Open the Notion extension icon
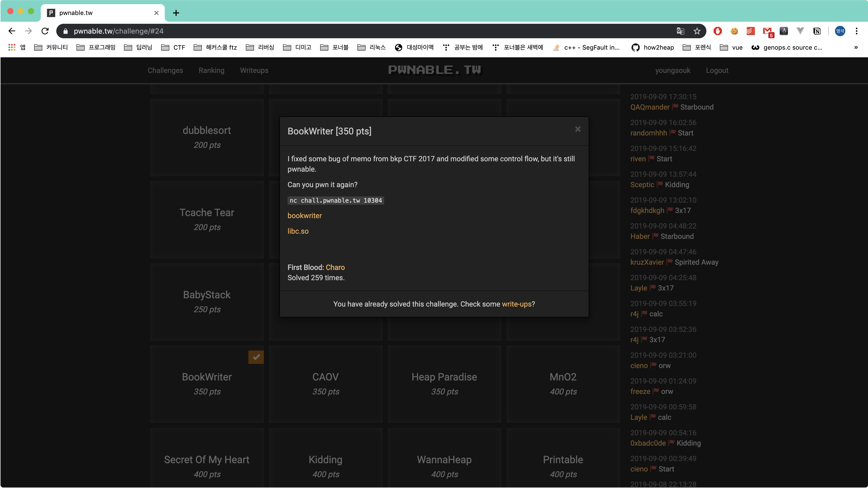868x488 pixels. click(x=817, y=31)
